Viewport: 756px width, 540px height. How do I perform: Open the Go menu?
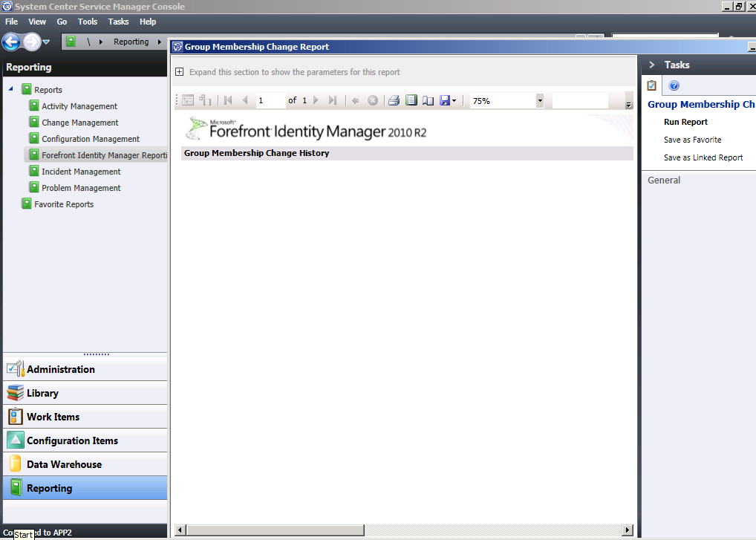pyautogui.click(x=62, y=22)
